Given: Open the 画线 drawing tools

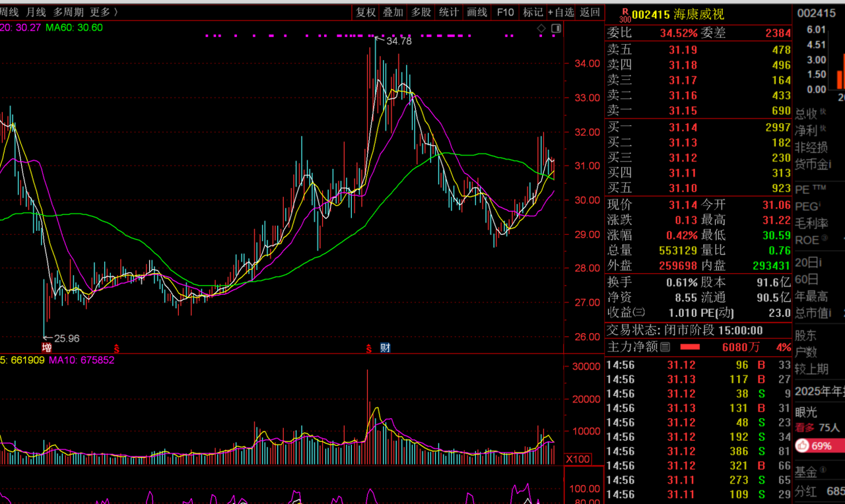Looking at the screenshot, I should [477, 12].
